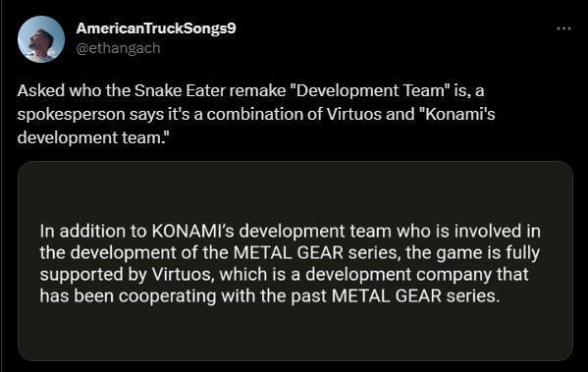Screen dimensions: 588x372
Task: Click image line starting "has been cooperating"
Action: pyautogui.click(x=270, y=296)
